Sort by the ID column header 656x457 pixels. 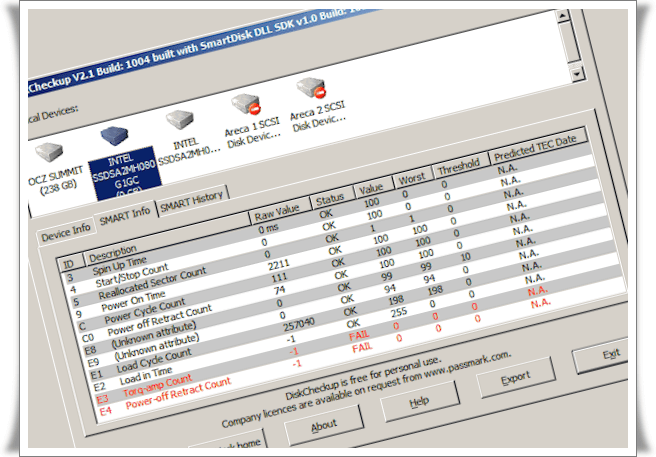pos(69,263)
